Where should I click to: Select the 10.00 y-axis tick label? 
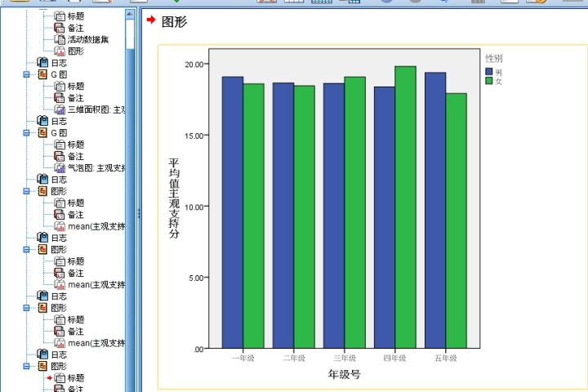tap(194, 207)
